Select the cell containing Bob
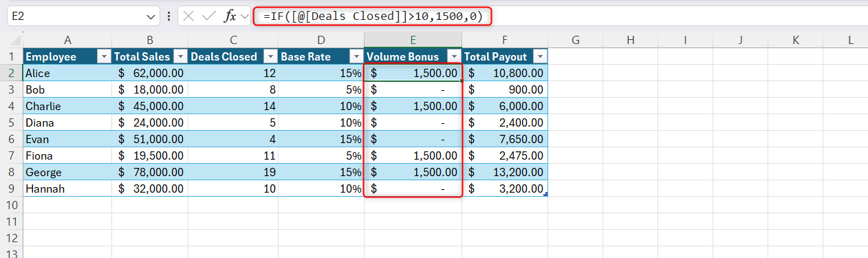The width and height of the screenshot is (868, 258). (67, 89)
